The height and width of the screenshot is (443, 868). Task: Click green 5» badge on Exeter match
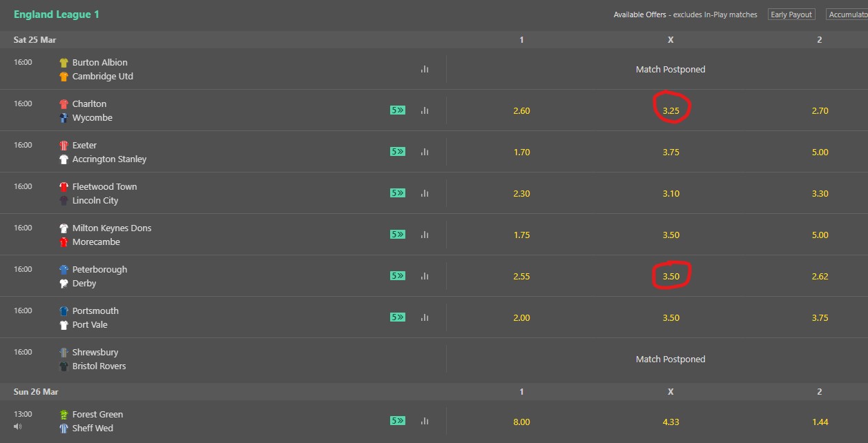(397, 152)
